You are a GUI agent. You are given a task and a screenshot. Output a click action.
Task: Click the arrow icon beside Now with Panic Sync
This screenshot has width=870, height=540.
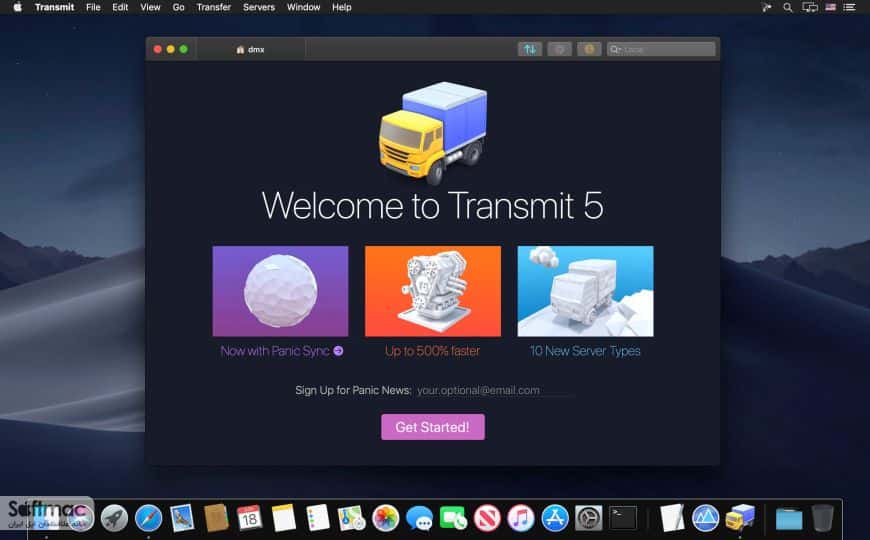[x=338, y=351]
